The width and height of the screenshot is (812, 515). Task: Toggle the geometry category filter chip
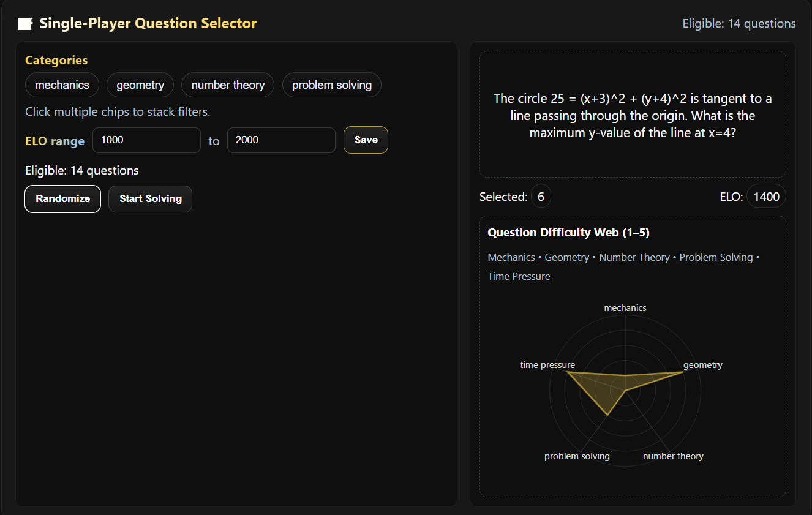140,85
